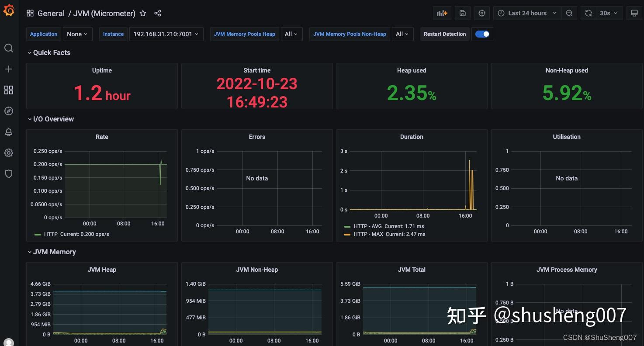This screenshot has height=346, width=644.
Task: Share the dashboard
Action: [158, 13]
